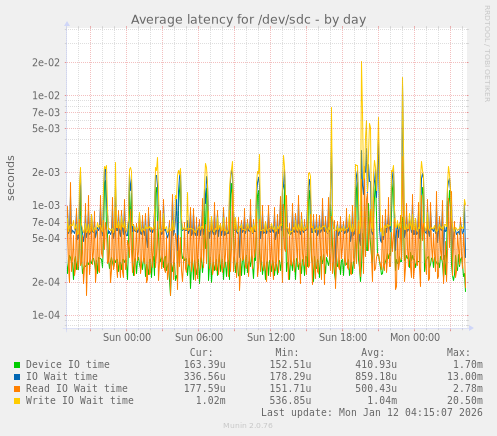Click the 'Sun 00:00' x-axis label
The image size is (497, 436).
127,337
